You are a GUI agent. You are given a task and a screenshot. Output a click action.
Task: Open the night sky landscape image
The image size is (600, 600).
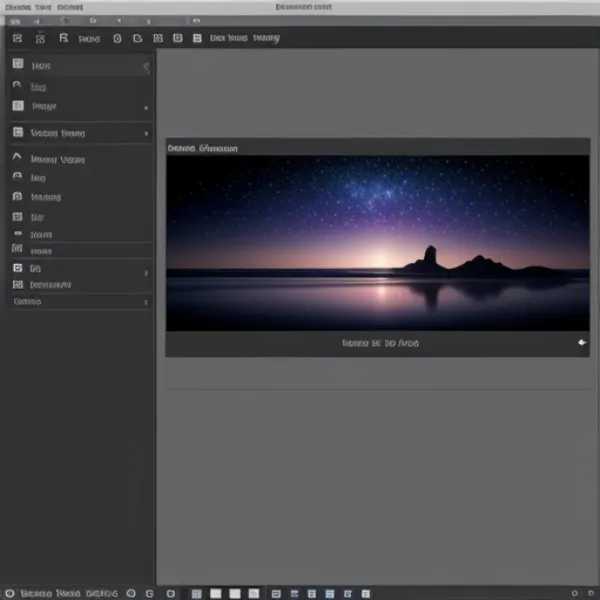click(378, 243)
